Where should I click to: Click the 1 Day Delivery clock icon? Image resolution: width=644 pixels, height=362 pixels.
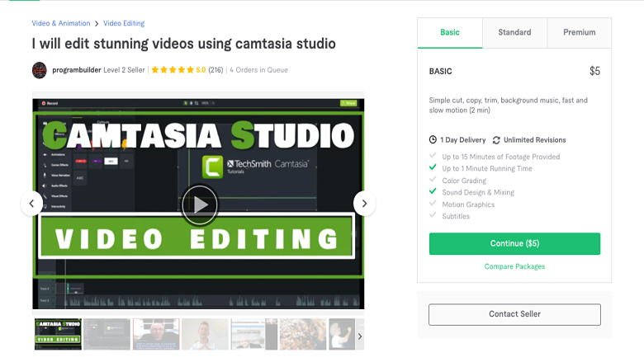433,140
